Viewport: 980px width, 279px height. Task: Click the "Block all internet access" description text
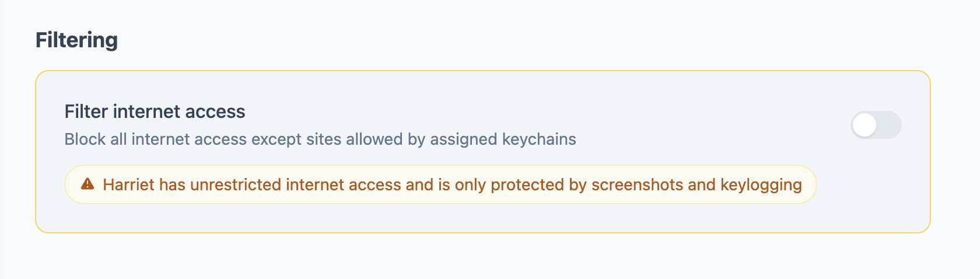pos(320,139)
